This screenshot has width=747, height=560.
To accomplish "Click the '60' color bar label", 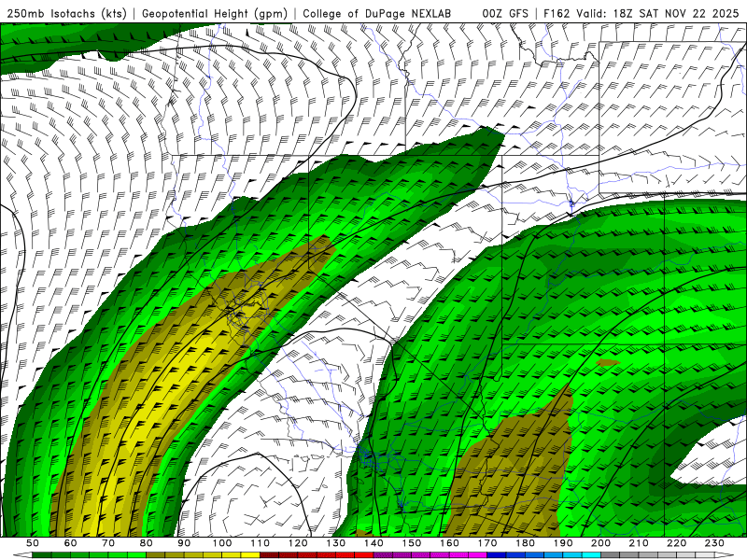I will click(70, 543).
